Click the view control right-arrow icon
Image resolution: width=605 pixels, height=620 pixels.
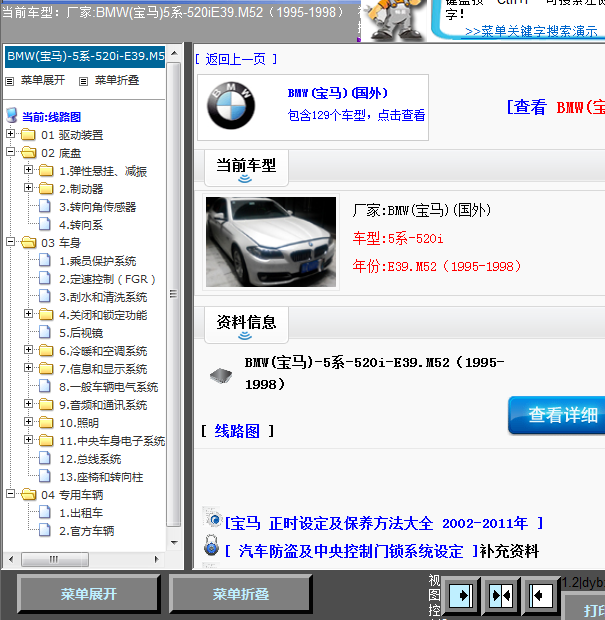461,595
